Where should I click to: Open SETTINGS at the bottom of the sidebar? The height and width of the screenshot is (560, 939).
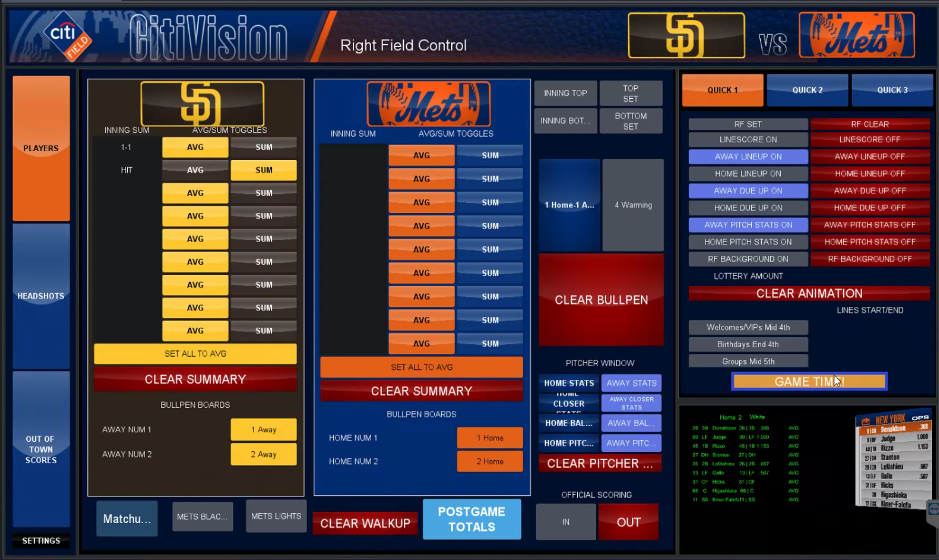(41, 541)
